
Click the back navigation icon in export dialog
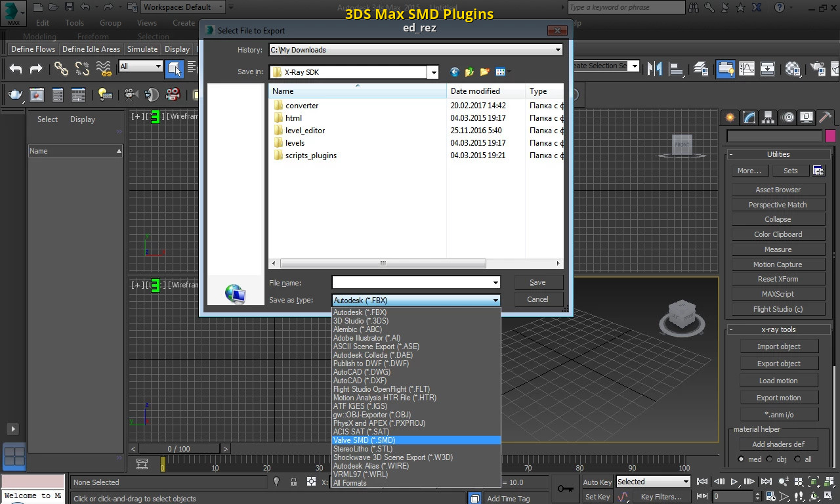[x=454, y=72]
